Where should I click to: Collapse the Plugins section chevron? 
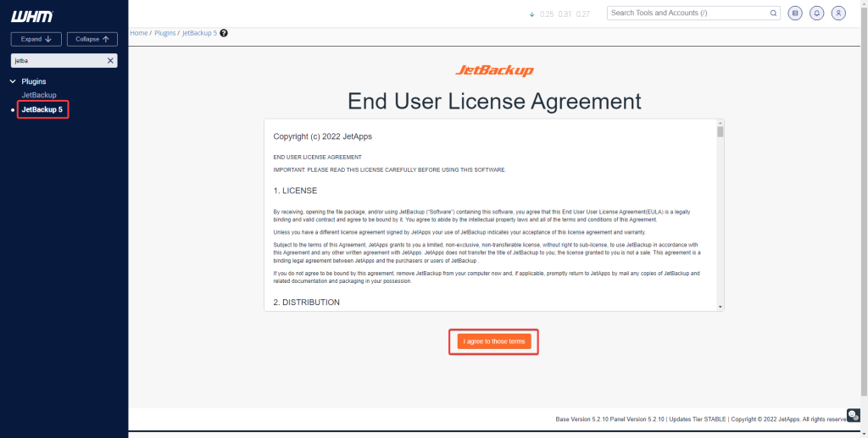[14, 81]
